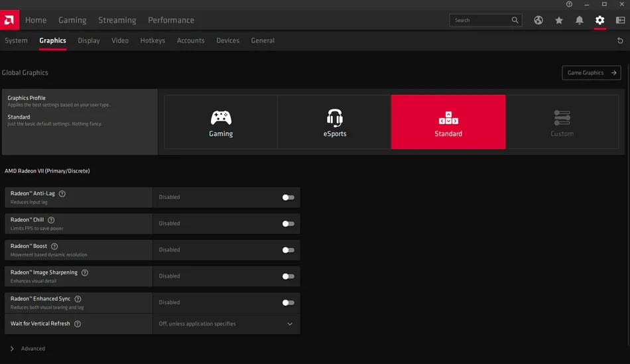Expand the Advanced section
630x364 pixels.
[27, 349]
